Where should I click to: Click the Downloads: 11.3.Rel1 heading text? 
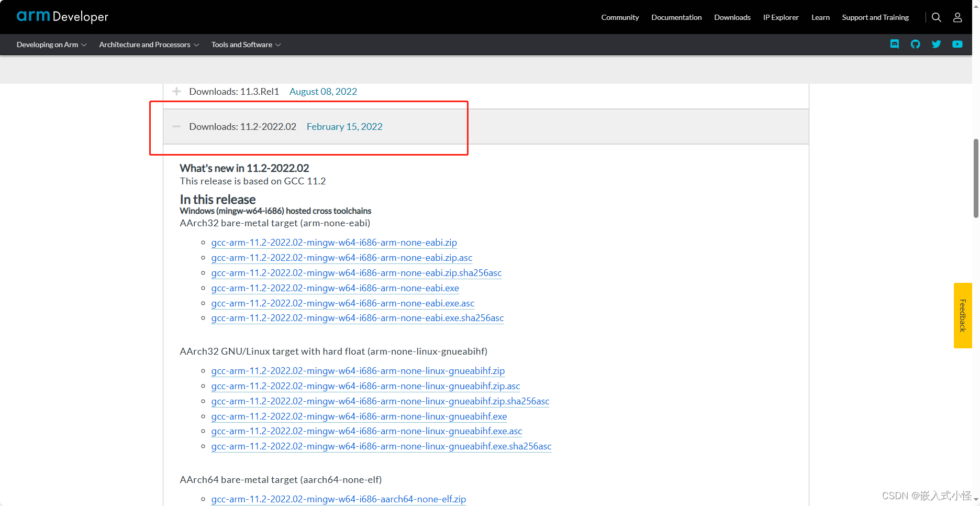pos(234,92)
